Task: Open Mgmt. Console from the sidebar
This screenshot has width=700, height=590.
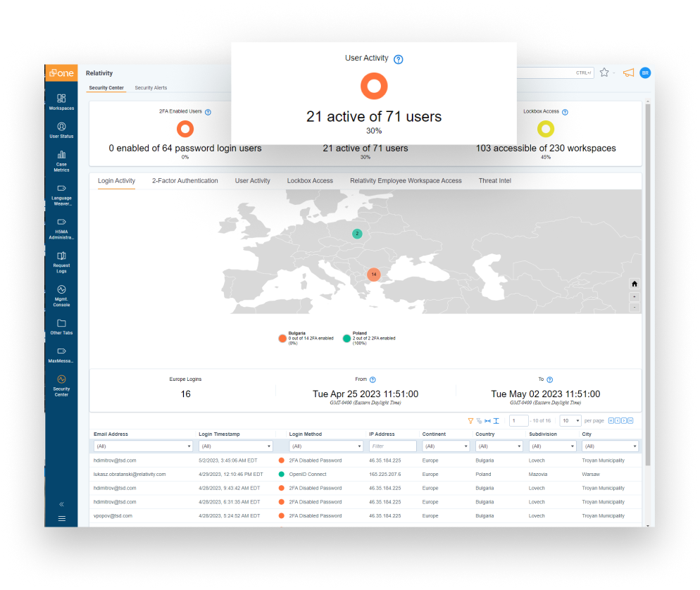Action: (61, 294)
